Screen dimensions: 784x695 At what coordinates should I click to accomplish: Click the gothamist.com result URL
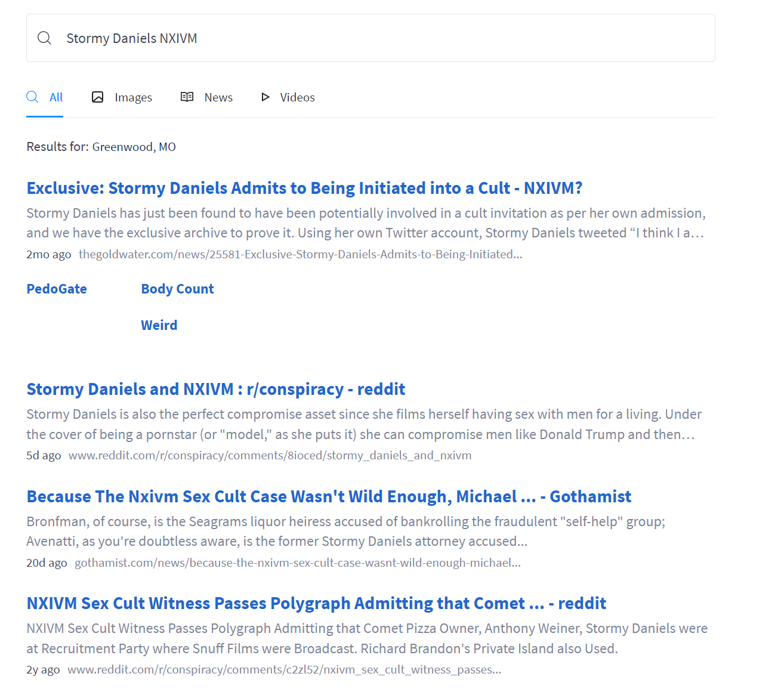pyautogui.click(x=298, y=563)
